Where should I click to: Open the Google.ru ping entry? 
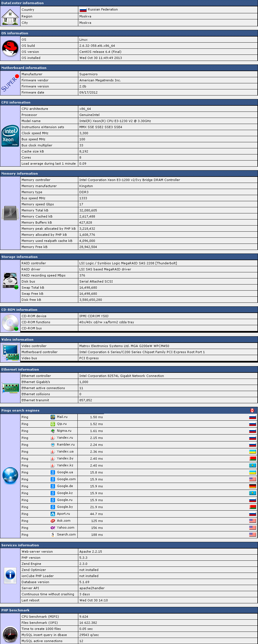tap(65, 500)
